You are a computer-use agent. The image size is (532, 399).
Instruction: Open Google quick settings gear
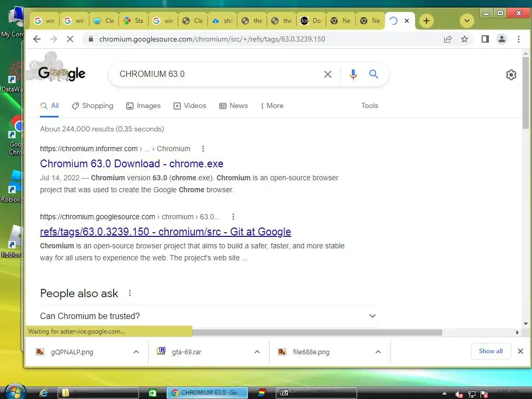click(x=511, y=75)
